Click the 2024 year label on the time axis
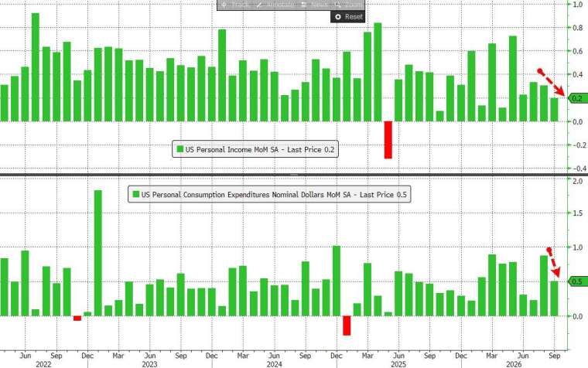588x368 pixels. tap(274, 364)
